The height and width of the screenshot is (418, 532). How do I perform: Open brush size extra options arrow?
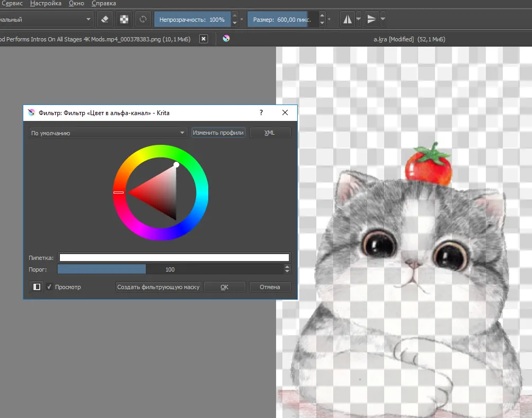[329, 19]
